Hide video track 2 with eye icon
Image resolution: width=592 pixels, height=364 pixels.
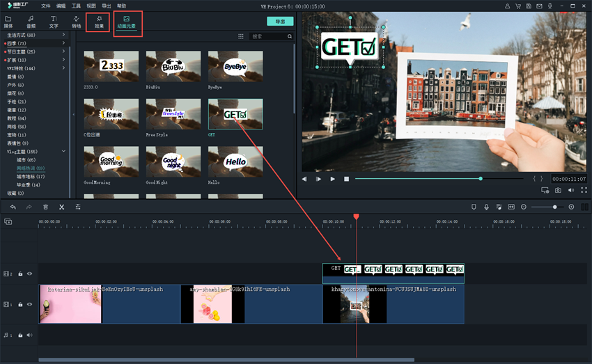pos(29,274)
